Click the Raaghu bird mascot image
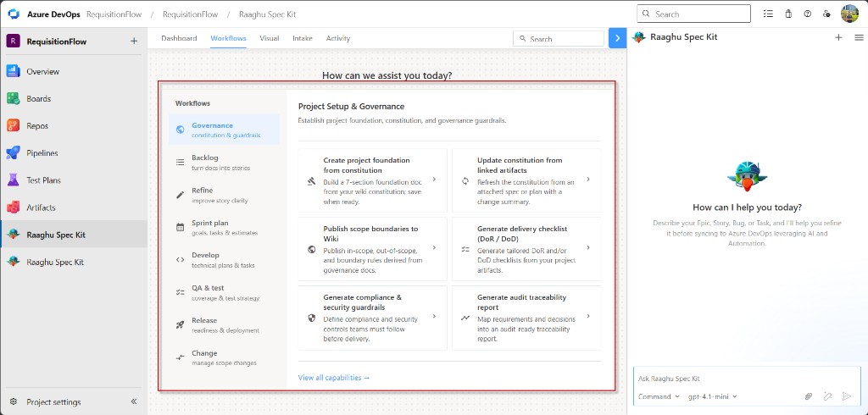 coord(747,176)
